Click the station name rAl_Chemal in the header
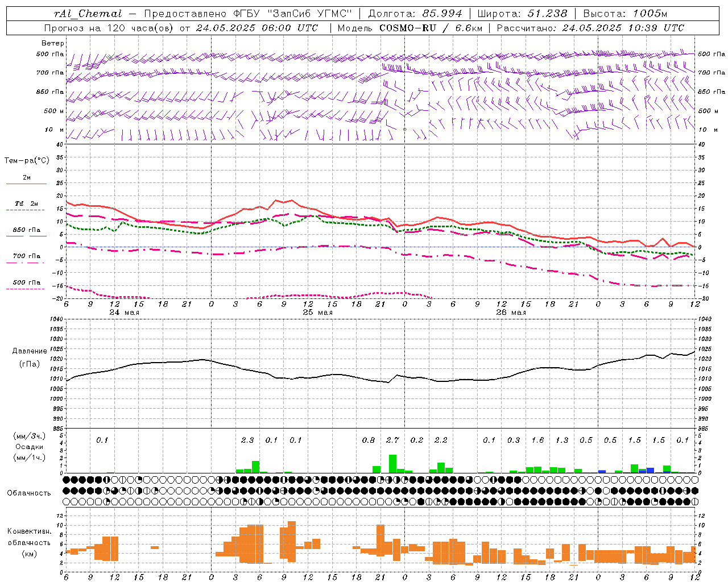Viewport: 728px width, 582px height. click(x=88, y=14)
